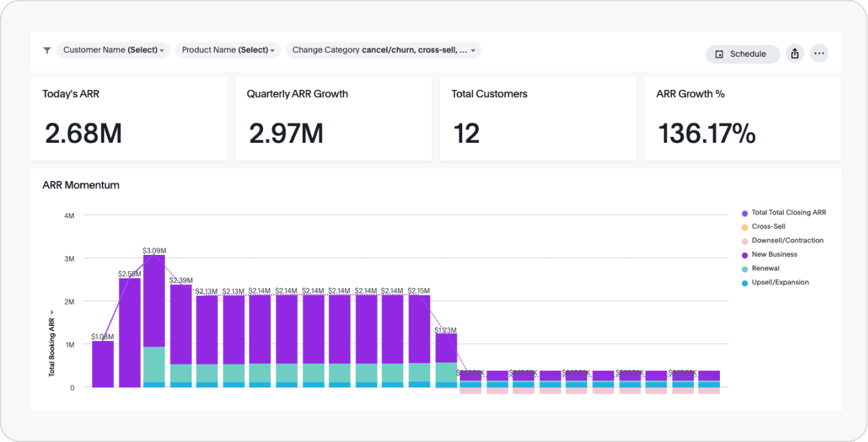
Task: Click the Schedule button
Action: pyautogui.click(x=742, y=54)
